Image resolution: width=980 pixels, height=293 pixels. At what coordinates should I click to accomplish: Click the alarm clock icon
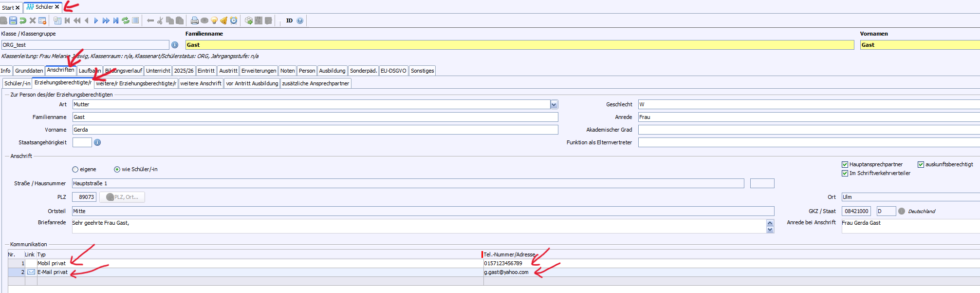pos(234,20)
